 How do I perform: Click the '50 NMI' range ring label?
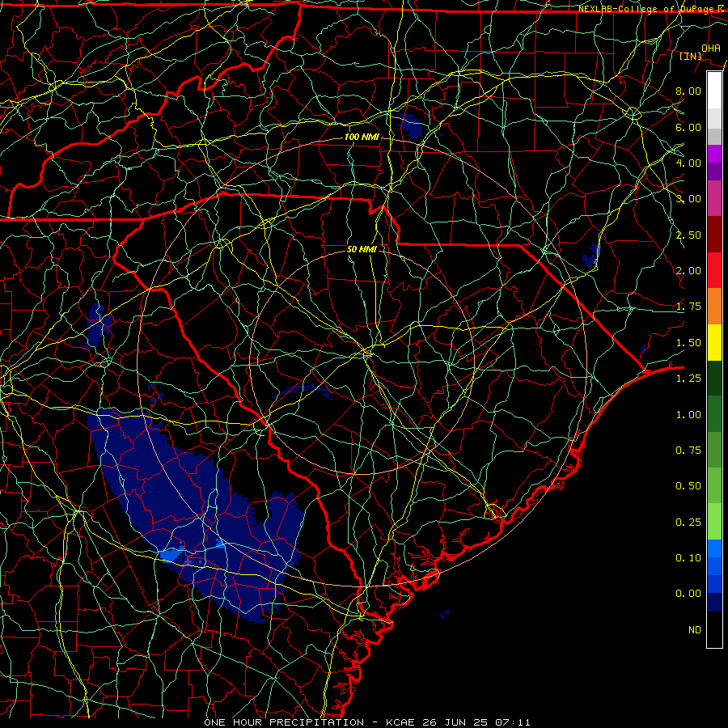[x=362, y=249]
